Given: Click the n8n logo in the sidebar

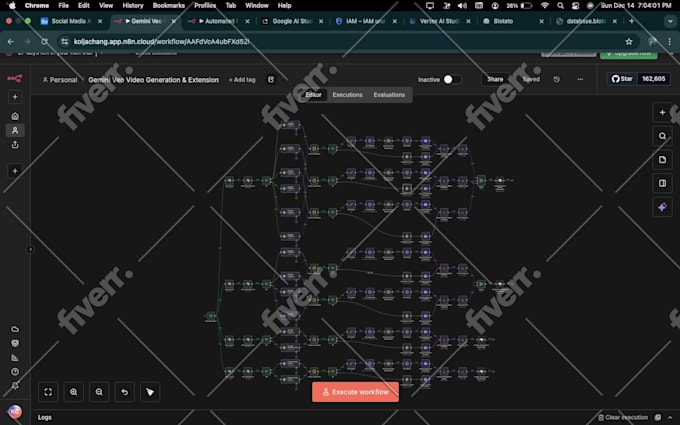Looking at the screenshot, I should tap(14, 78).
